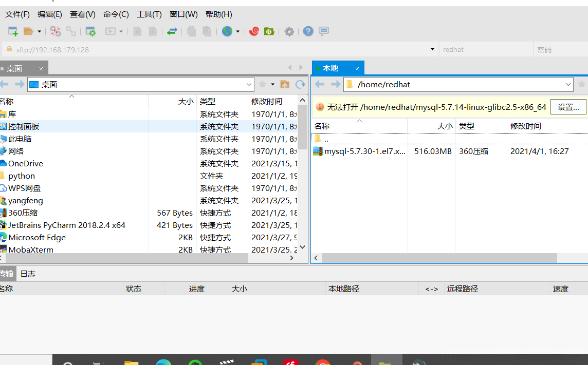
Task: Open the dropdown arrow beside the globe icon
Action: (238, 31)
